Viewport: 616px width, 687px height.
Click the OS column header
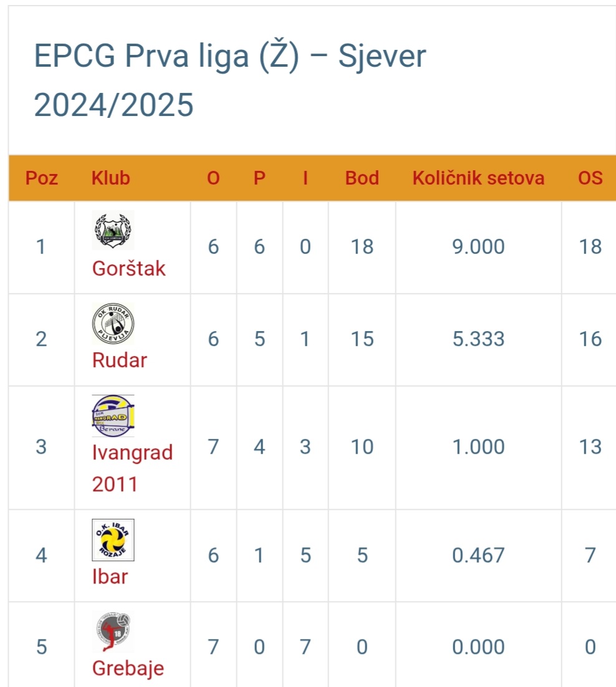[x=590, y=178]
